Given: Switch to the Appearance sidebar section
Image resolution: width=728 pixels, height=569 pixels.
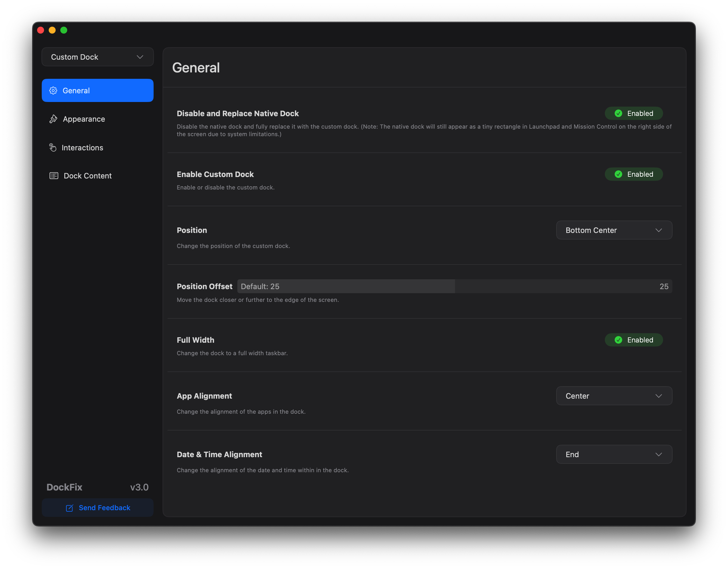Looking at the screenshot, I should click(97, 119).
